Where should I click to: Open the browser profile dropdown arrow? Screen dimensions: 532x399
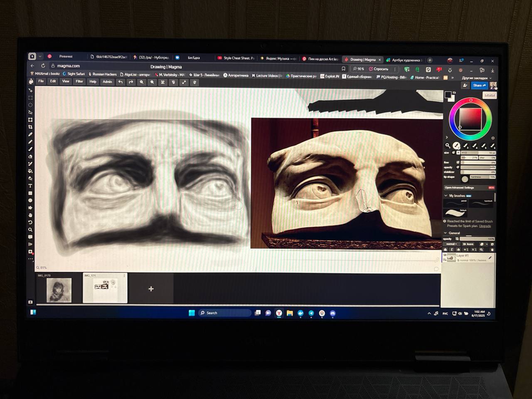click(40, 57)
